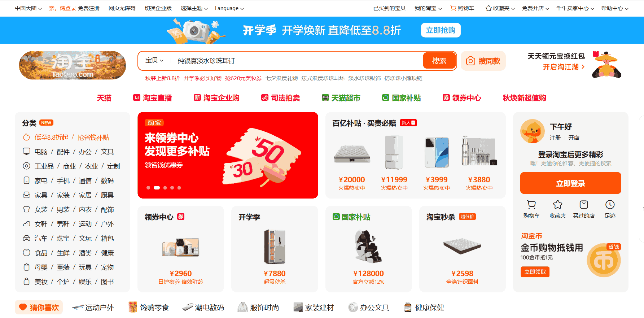Select the second carousel indicator dot
This screenshot has width=644, height=318.
pos(157,188)
